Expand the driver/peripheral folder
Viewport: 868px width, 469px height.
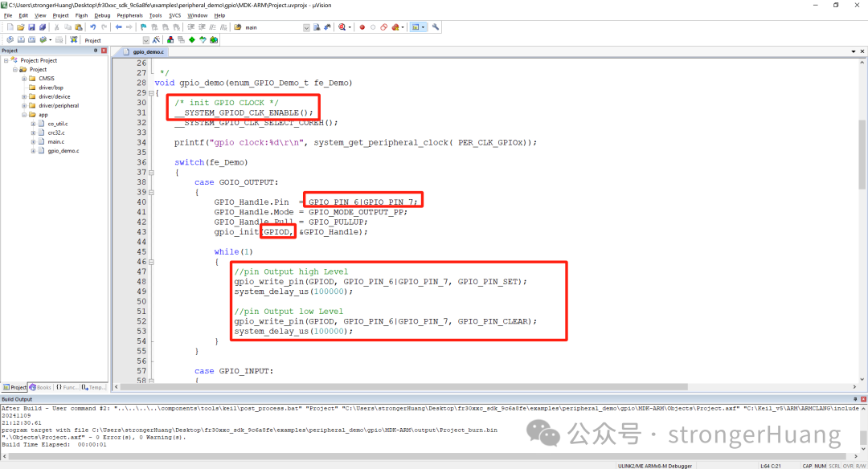(24, 106)
